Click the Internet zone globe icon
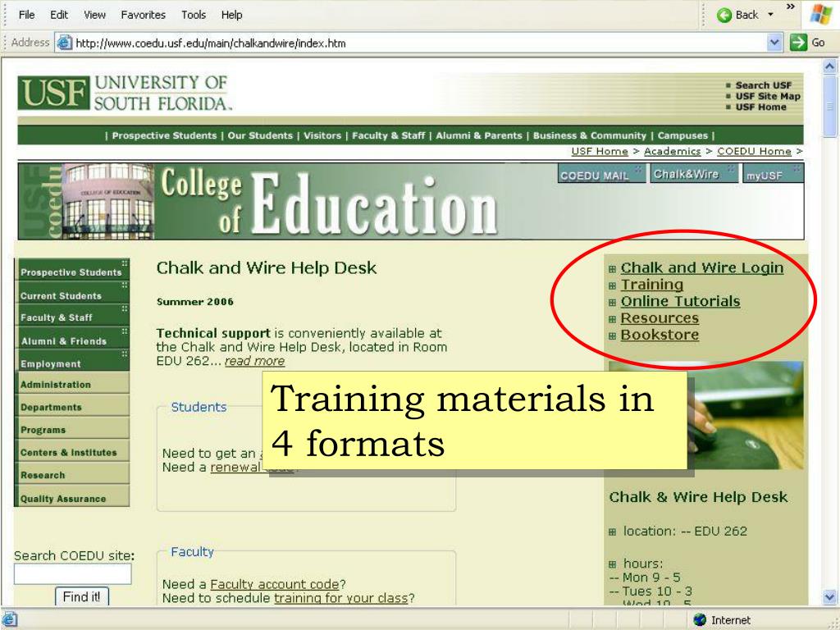The height and width of the screenshot is (630, 840). [700, 620]
